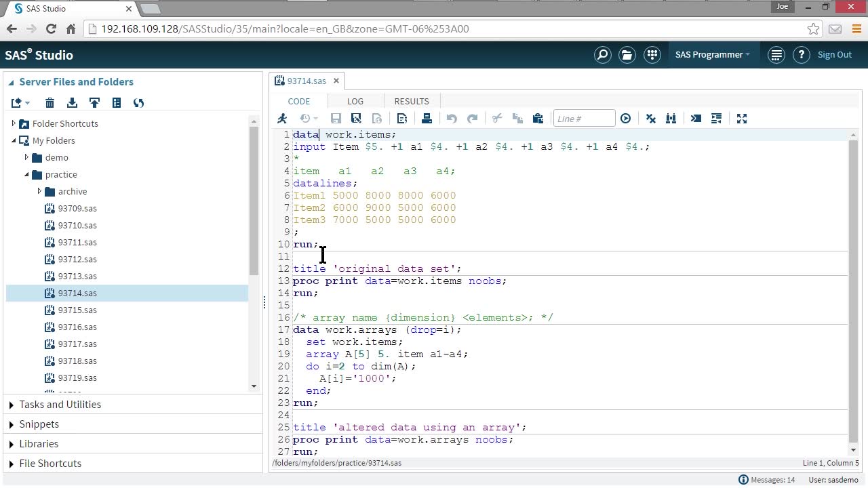Image resolution: width=868 pixels, height=488 pixels.
Task: Open the SAS Programmer perspective dropdown
Action: point(712,55)
